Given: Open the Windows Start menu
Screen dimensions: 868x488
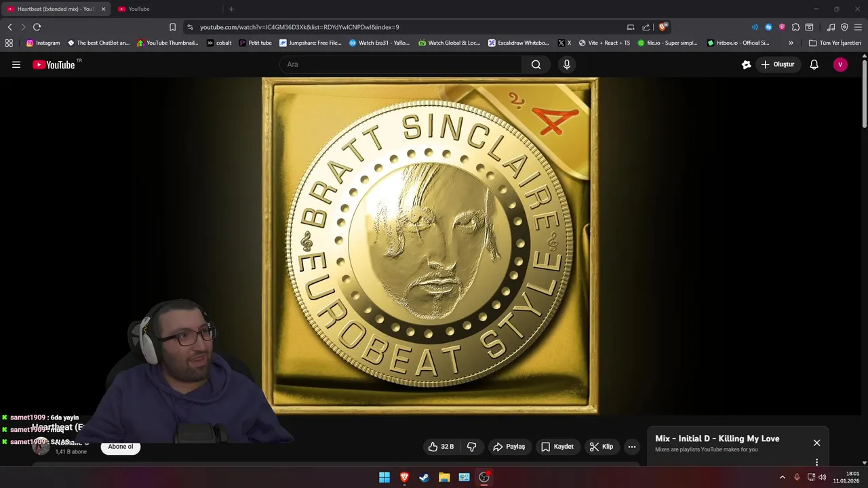Looking at the screenshot, I should click(384, 477).
